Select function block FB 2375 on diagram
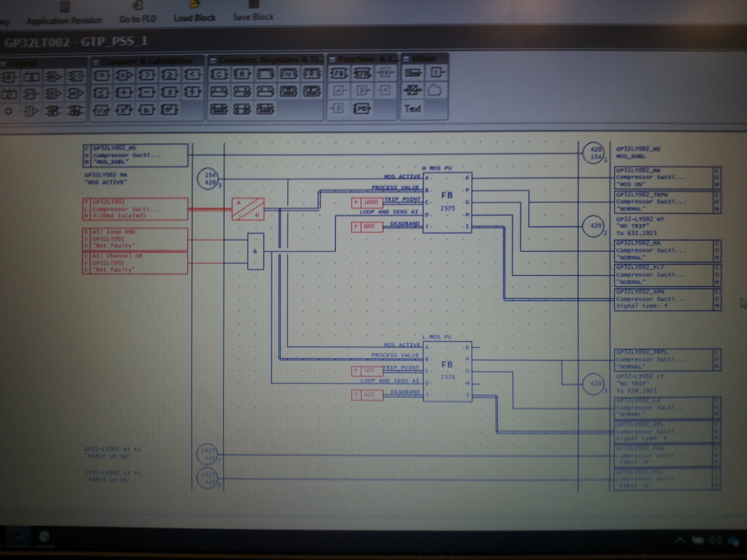The image size is (747, 560). tap(447, 202)
